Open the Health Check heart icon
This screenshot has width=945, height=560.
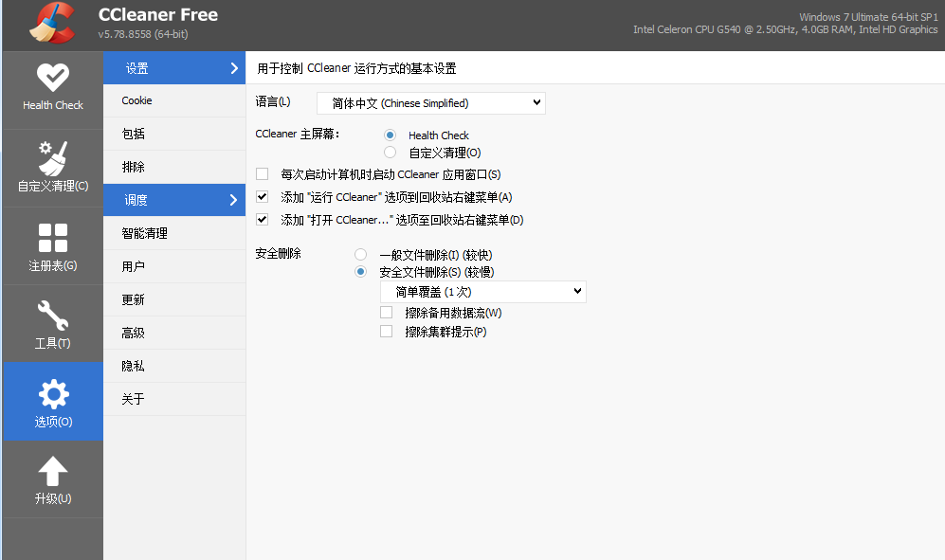tap(52, 77)
